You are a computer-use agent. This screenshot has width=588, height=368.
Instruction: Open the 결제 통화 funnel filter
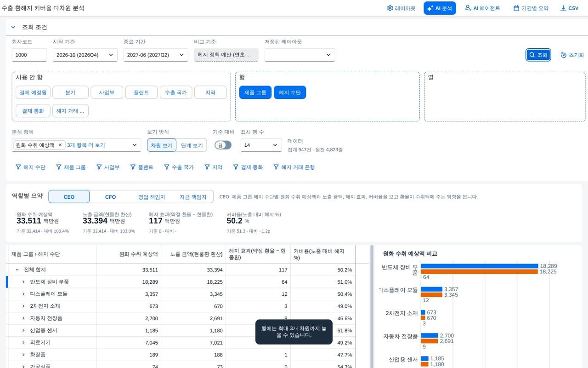[x=248, y=167]
